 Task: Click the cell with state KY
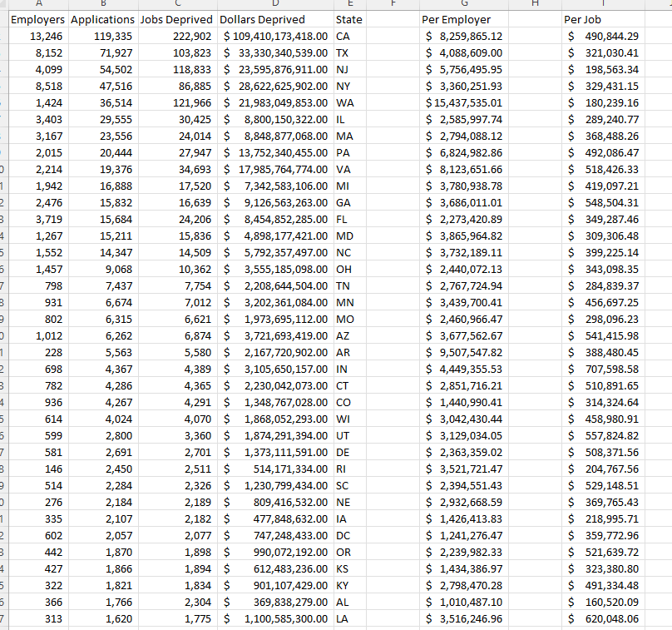tap(350, 585)
